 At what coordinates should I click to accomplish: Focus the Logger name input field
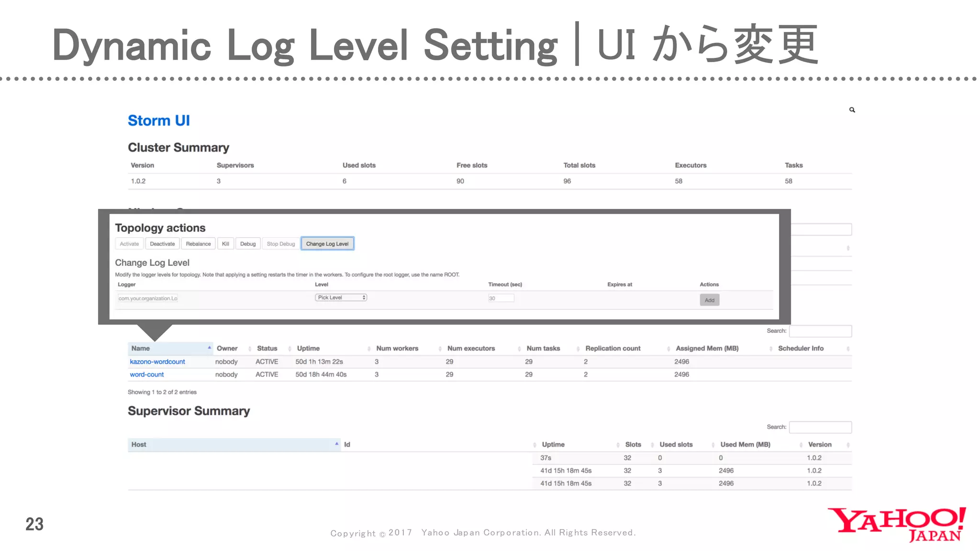tap(148, 298)
